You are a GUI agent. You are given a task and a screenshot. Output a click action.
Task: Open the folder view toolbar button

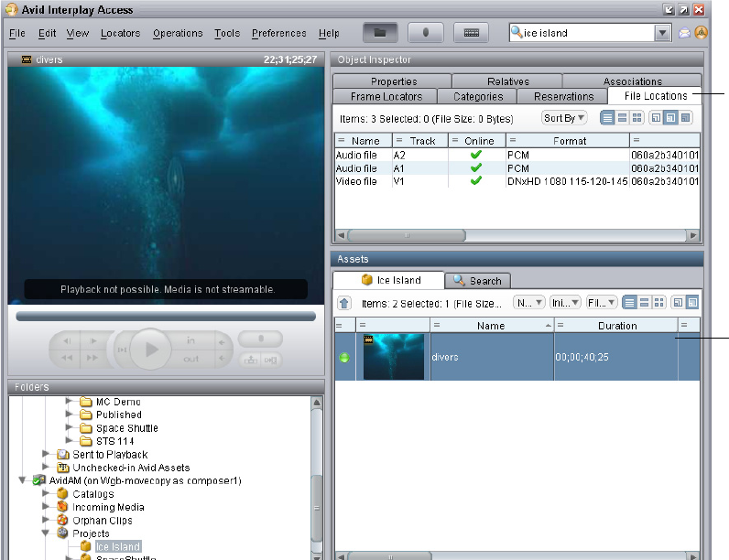380,33
